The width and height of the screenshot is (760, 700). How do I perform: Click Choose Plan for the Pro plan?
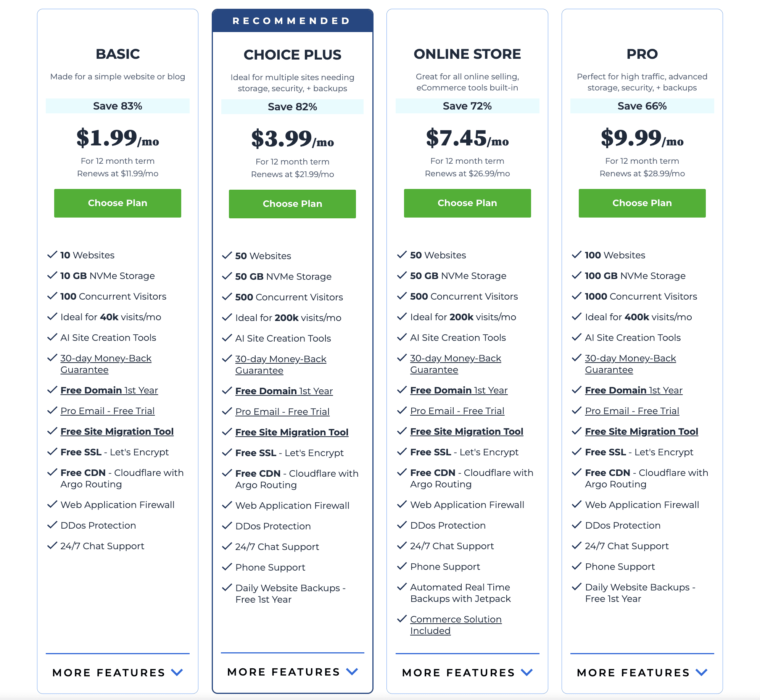coord(642,203)
